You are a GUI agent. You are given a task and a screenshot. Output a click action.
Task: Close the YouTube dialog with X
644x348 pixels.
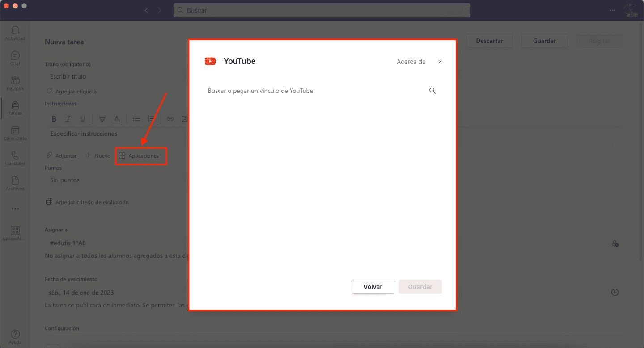tap(440, 62)
